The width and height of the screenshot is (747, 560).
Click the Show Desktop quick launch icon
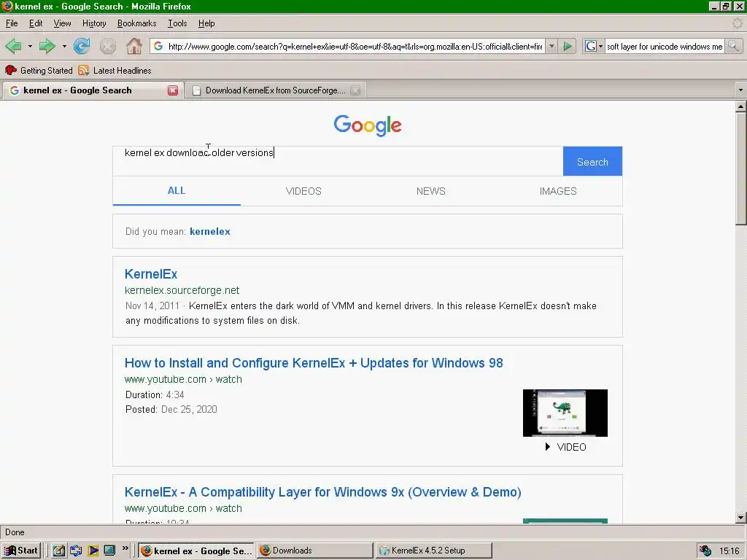point(109,551)
